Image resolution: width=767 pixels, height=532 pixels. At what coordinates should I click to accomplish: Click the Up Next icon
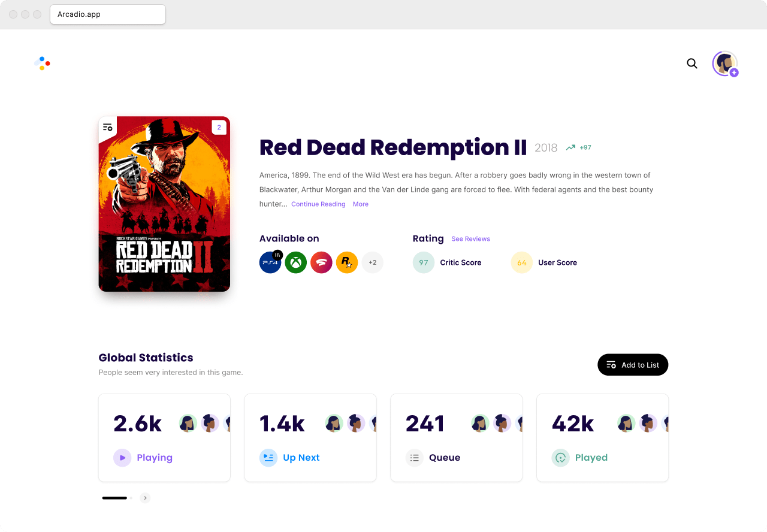click(268, 458)
